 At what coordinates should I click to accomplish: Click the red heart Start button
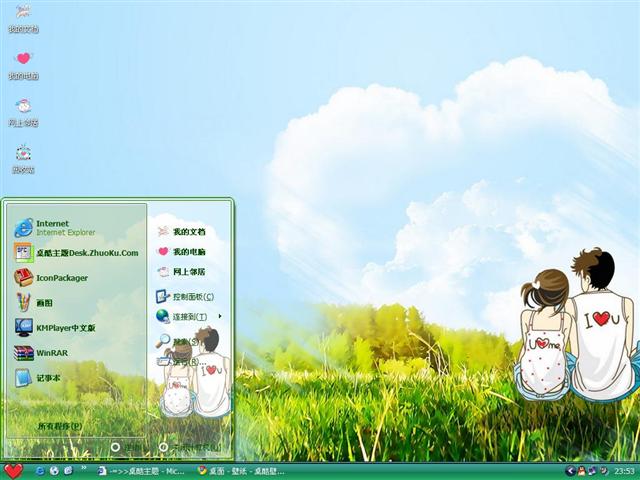coord(13,471)
